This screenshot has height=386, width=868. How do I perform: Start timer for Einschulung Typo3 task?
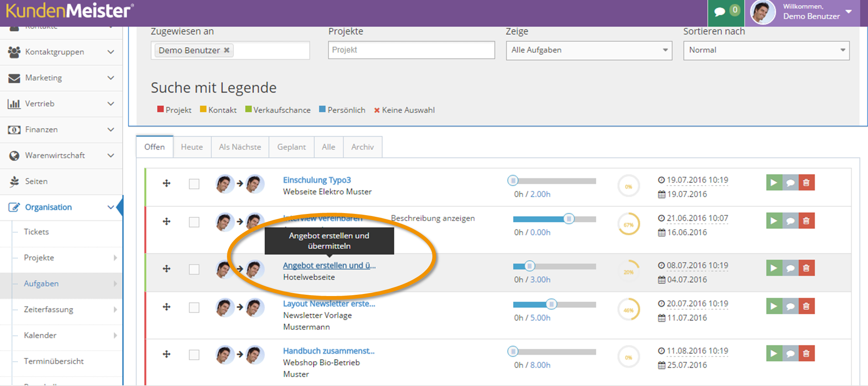[774, 182]
